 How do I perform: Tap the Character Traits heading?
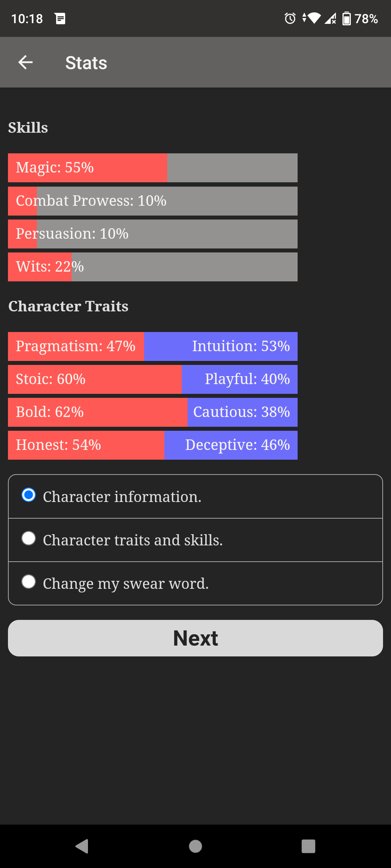(x=68, y=306)
